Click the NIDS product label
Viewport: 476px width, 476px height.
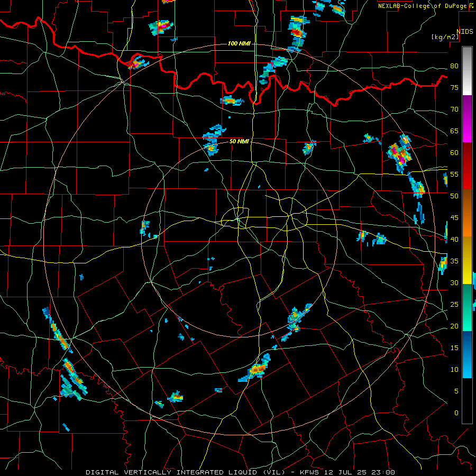[x=464, y=32]
